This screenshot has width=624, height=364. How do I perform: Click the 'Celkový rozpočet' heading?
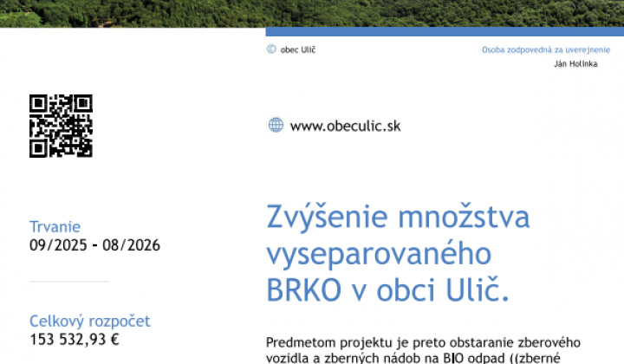(x=90, y=321)
